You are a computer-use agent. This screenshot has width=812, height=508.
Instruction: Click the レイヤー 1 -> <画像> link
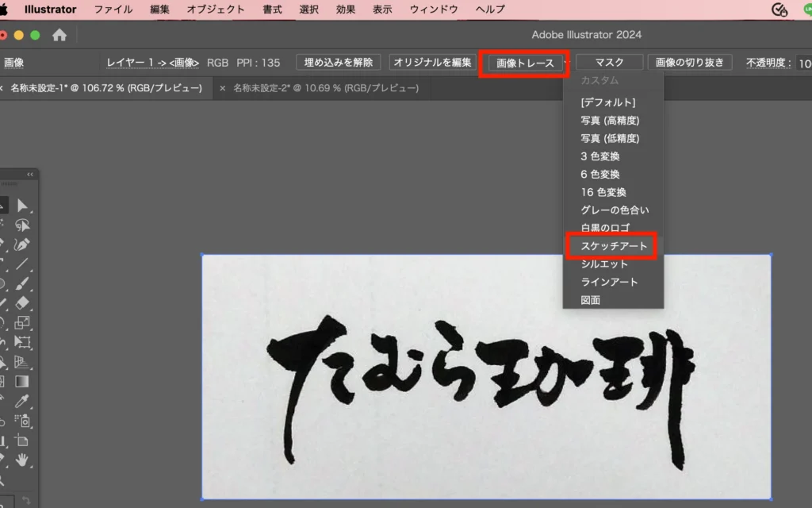(x=153, y=63)
